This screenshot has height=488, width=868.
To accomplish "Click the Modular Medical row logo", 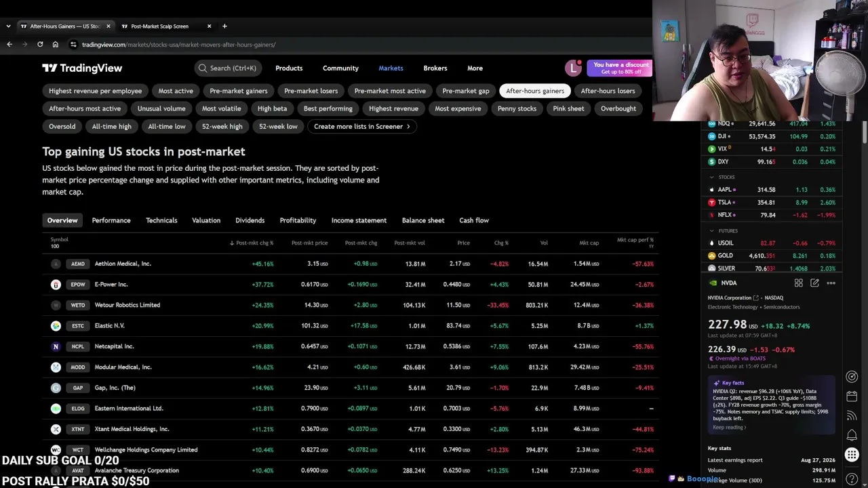I will pos(56,367).
